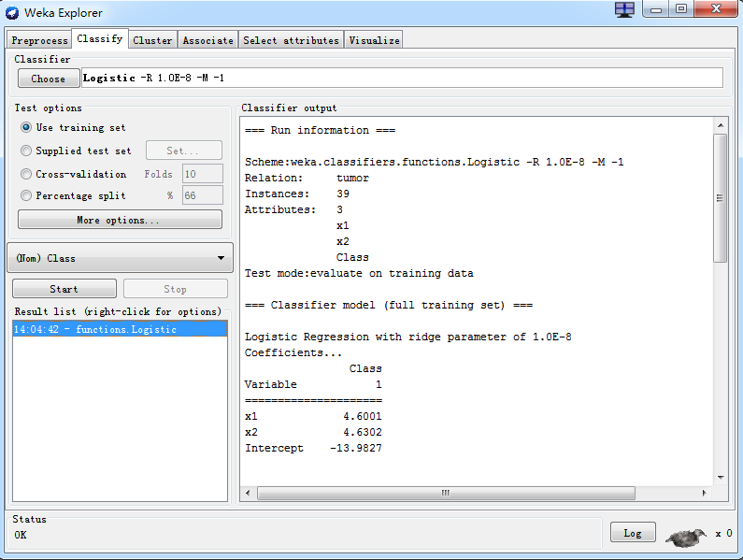Maximize the Weka Explorer window
This screenshot has height=560, width=743.
click(681, 9)
